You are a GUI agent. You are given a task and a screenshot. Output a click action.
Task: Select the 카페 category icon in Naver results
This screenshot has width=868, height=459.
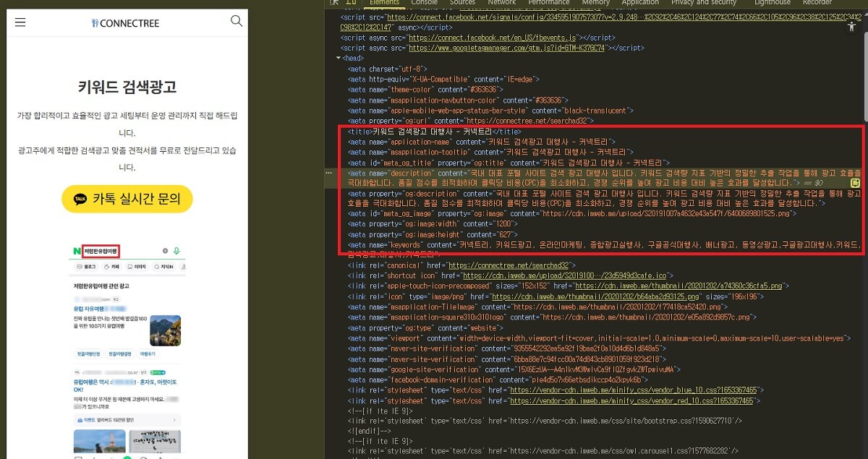point(107,266)
